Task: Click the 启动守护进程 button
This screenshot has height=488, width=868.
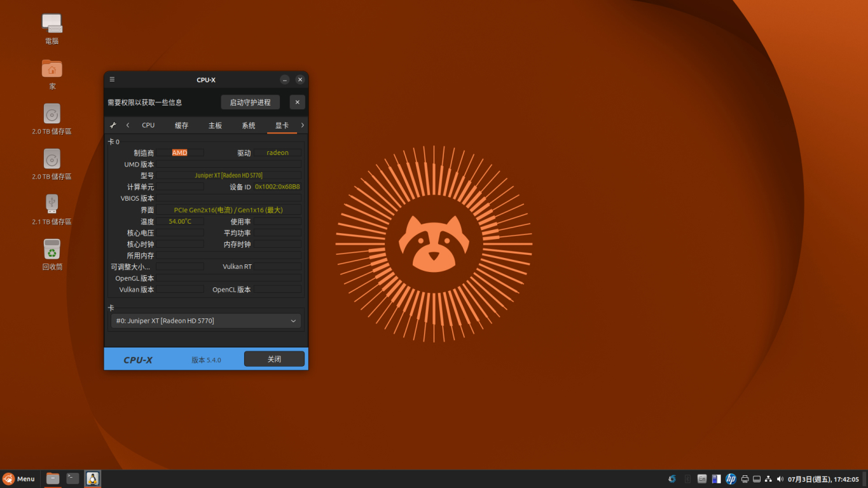Action: [x=251, y=102]
